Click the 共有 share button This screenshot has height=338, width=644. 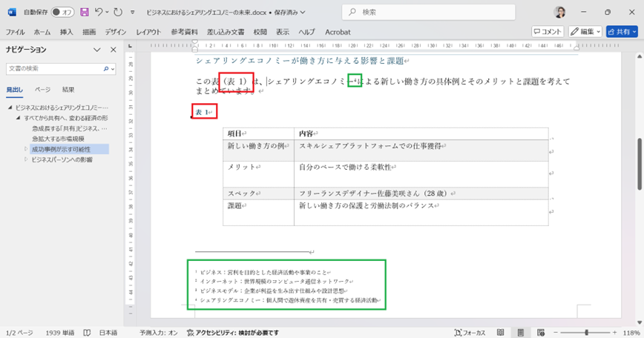(621, 32)
